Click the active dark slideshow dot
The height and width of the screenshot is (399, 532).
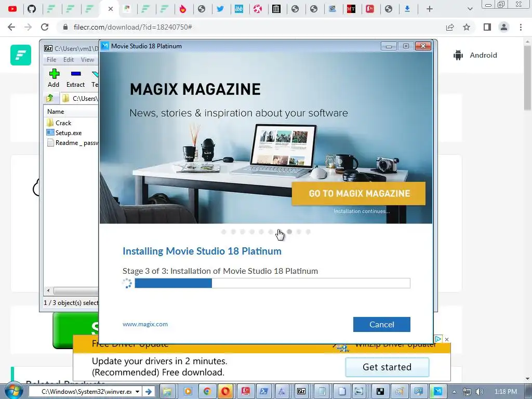(x=289, y=232)
